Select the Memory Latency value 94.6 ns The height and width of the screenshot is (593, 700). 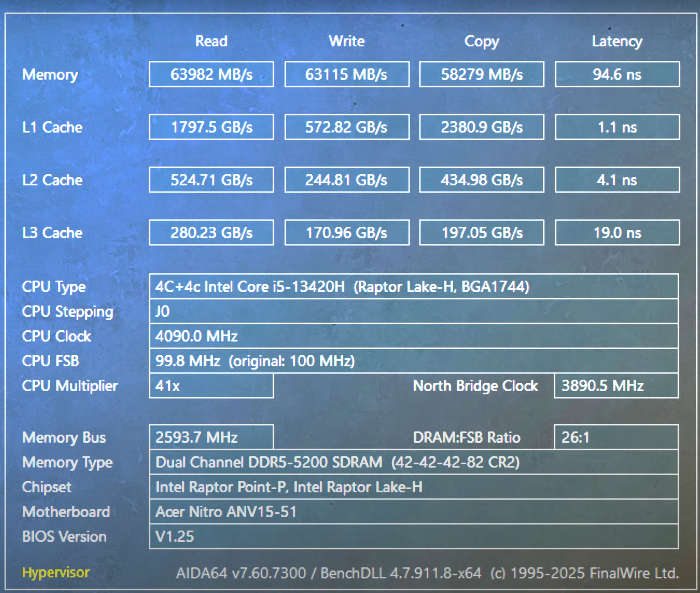(x=617, y=74)
